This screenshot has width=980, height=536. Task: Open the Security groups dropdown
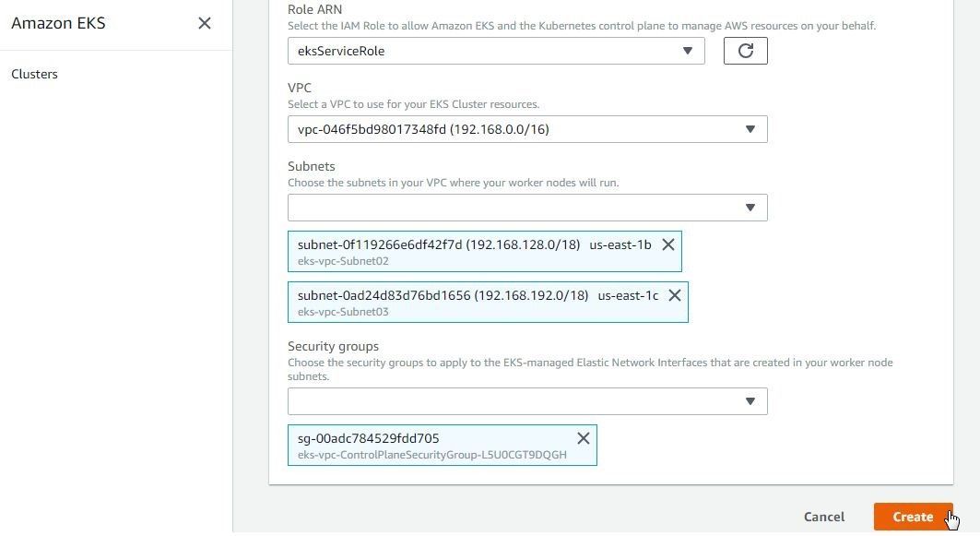(527, 401)
